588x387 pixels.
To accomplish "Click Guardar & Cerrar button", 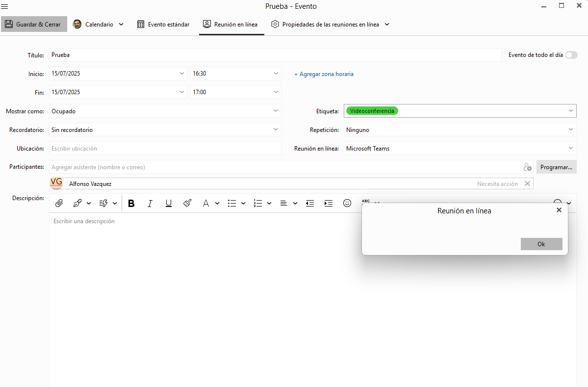I will [x=34, y=24].
